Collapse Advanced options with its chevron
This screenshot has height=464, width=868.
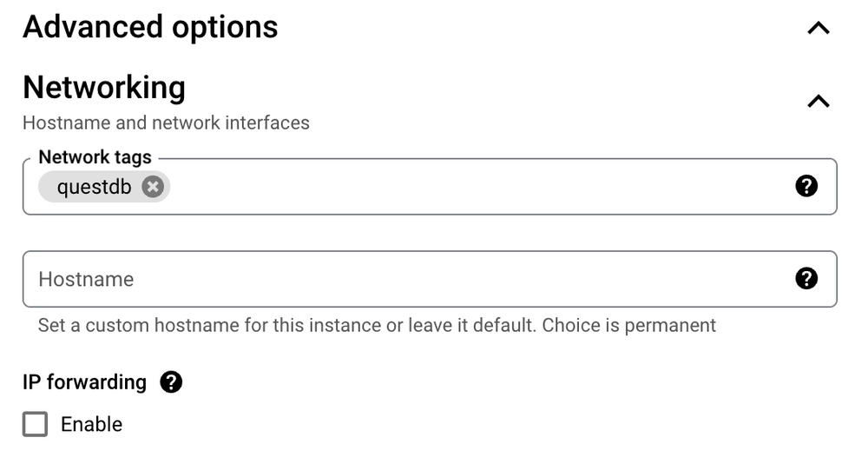818,28
